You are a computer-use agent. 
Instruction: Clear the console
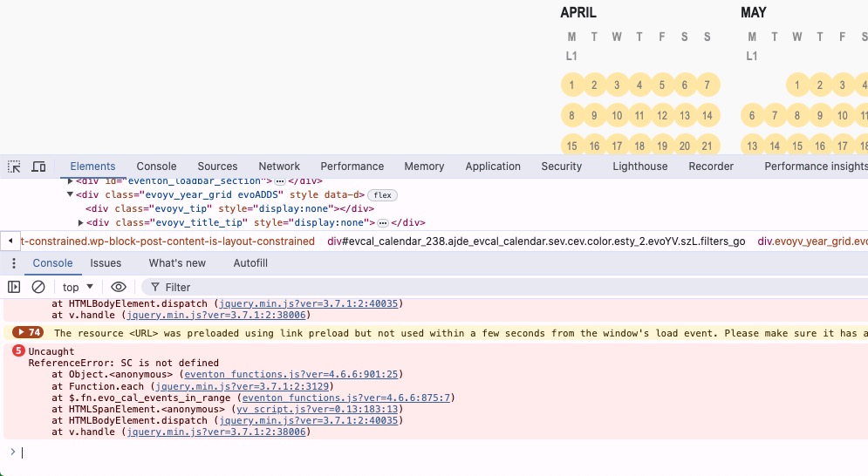38,288
